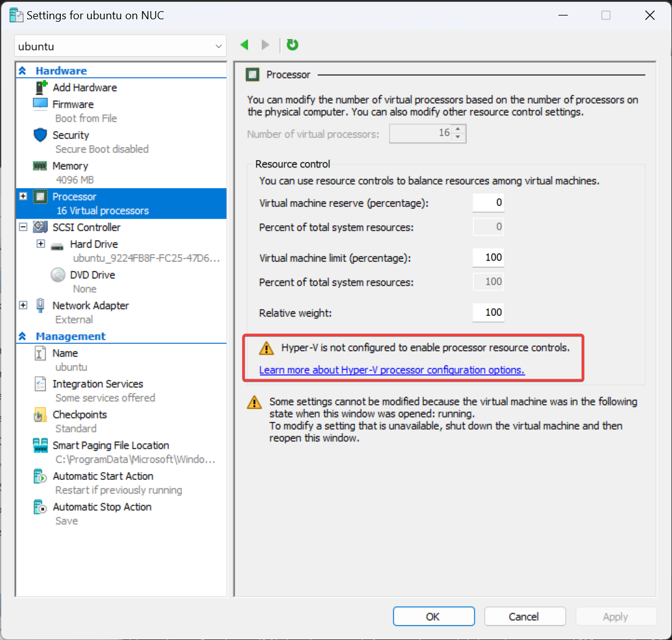Collapse the Hardware section header

(23, 71)
